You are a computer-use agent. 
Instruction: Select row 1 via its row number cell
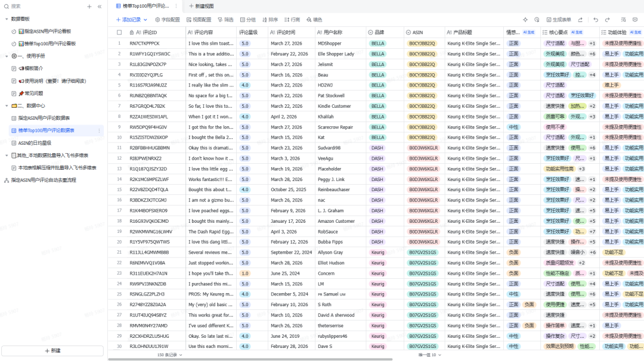[x=119, y=43]
